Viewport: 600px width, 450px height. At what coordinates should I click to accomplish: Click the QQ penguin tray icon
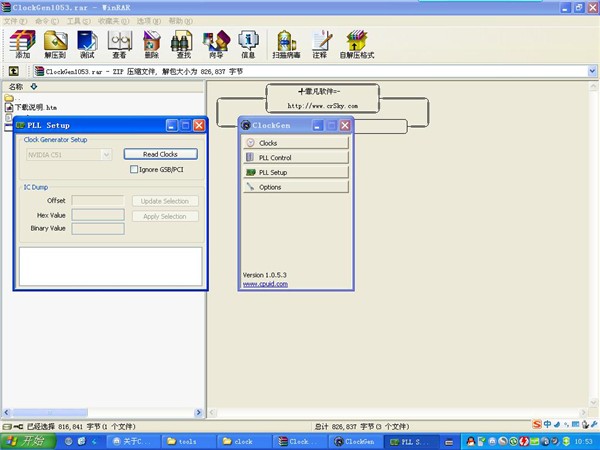[471, 442]
